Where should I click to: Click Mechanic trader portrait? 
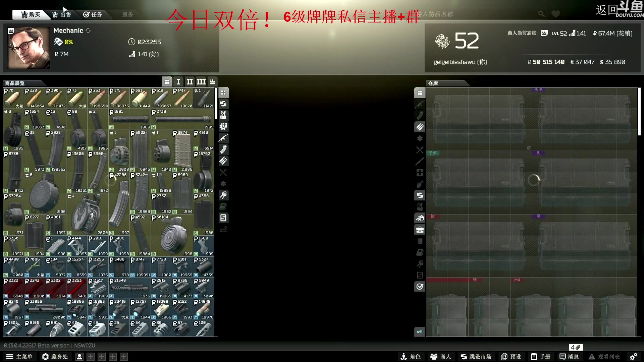click(x=29, y=48)
